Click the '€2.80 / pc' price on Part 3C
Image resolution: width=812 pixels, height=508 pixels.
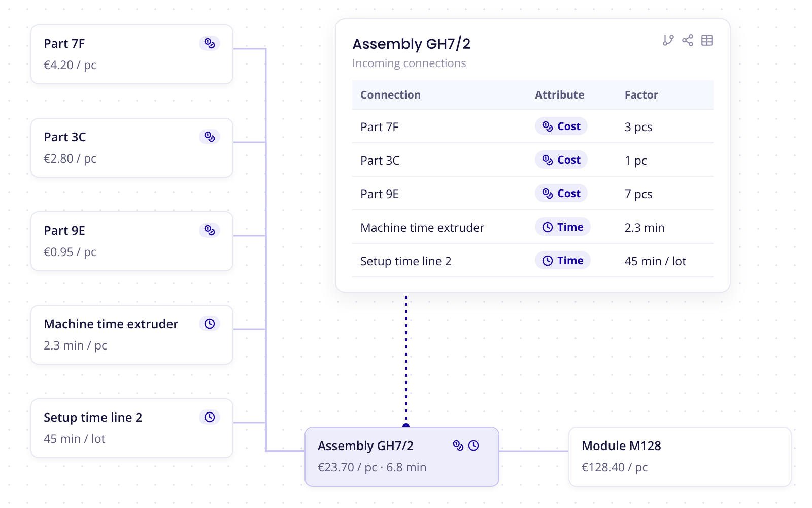click(70, 158)
